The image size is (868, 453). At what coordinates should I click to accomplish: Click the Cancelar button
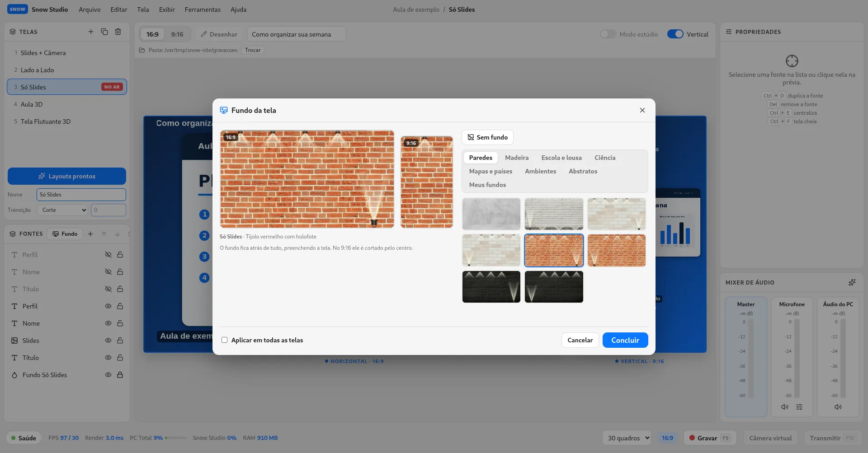pyautogui.click(x=580, y=340)
